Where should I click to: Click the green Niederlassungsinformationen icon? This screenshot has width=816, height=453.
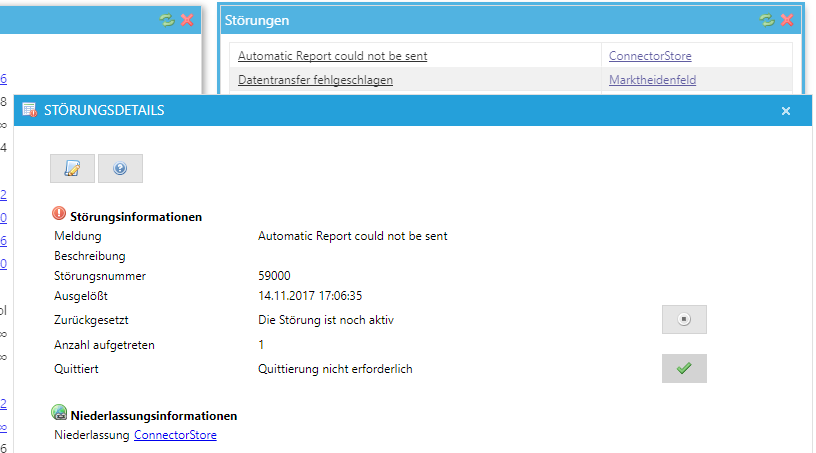click(59, 414)
